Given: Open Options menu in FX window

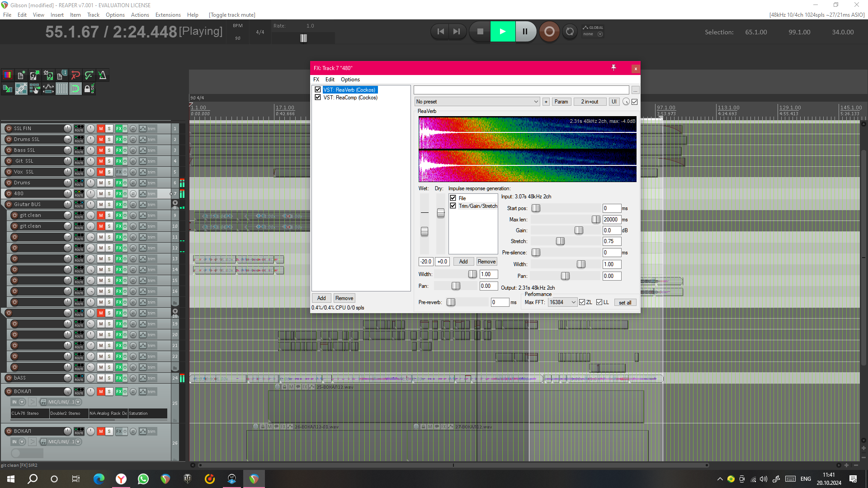Looking at the screenshot, I should click(350, 80).
